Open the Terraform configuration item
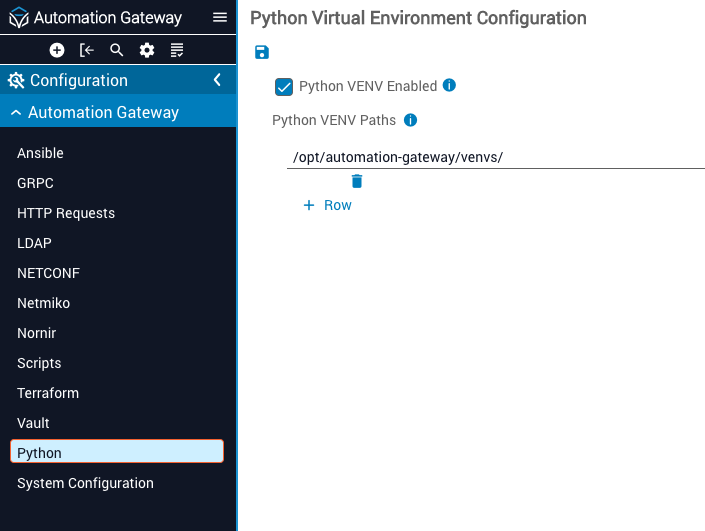The width and height of the screenshot is (705, 531). (x=48, y=393)
